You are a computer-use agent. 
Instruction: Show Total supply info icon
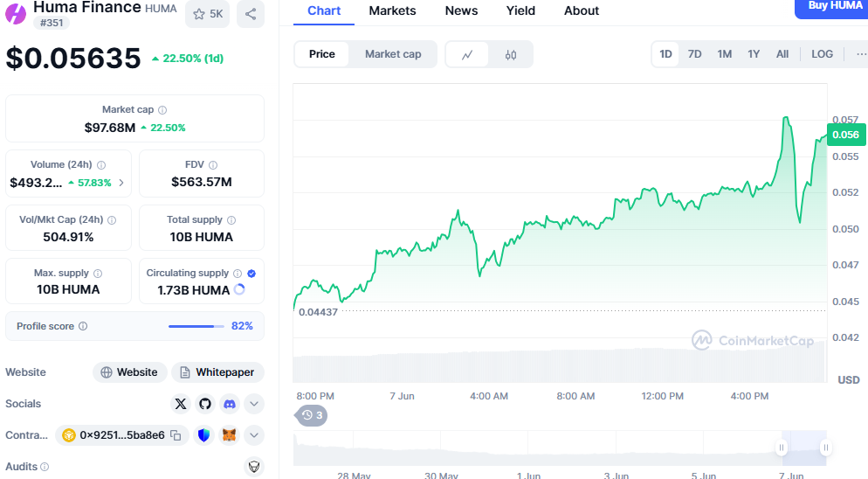pyautogui.click(x=231, y=220)
